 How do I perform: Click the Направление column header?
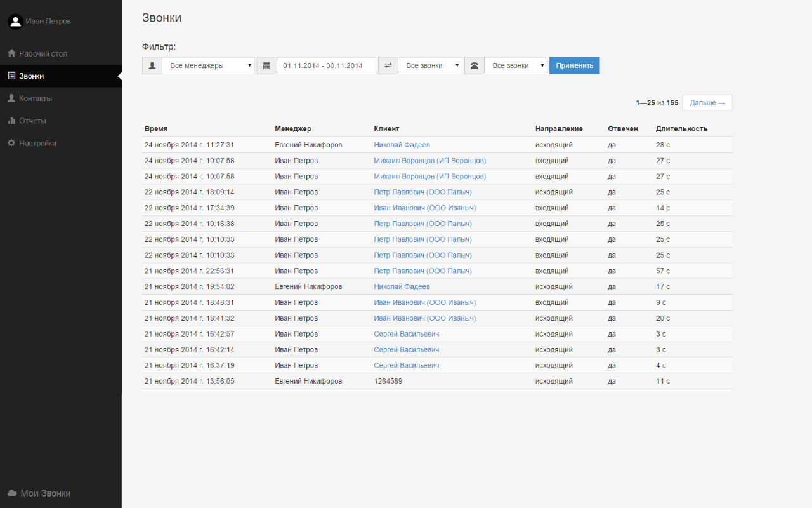(559, 128)
